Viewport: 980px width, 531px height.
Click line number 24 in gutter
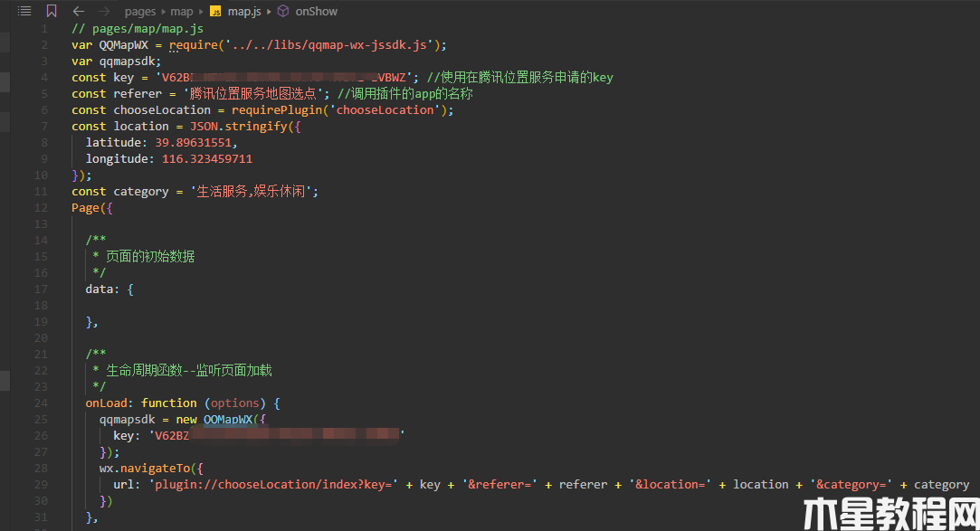pyautogui.click(x=41, y=403)
